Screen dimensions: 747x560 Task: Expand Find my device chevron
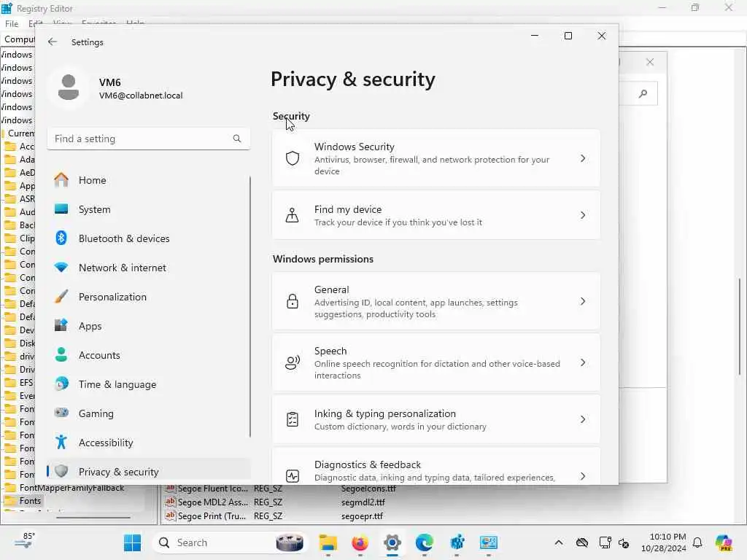click(x=583, y=215)
